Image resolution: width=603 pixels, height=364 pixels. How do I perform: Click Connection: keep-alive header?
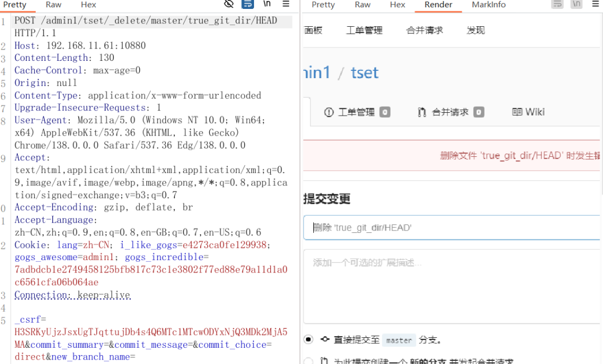pos(72,295)
